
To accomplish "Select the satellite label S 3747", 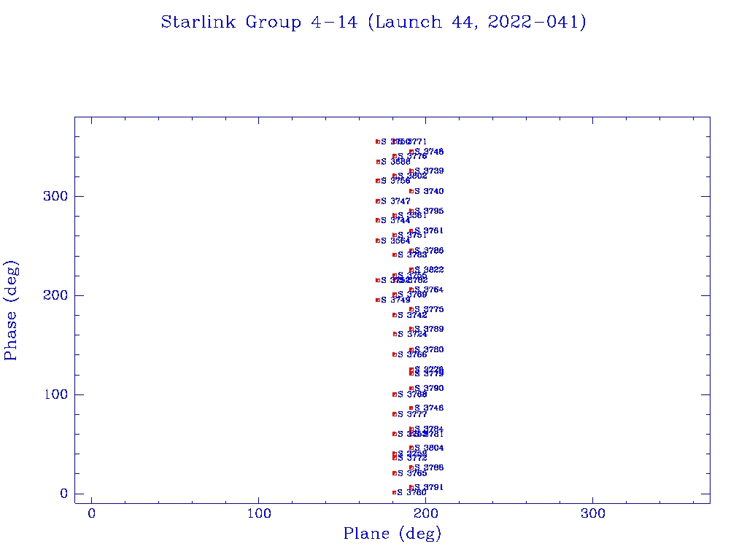I will (395, 201).
